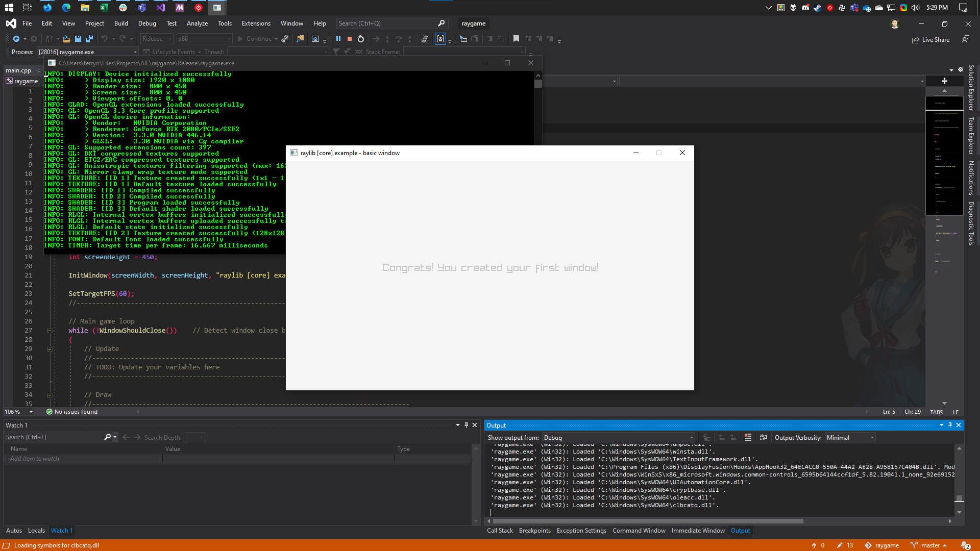Open the Debug menu
Viewport: 980px width, 551px height.
[x=147, y=23]
